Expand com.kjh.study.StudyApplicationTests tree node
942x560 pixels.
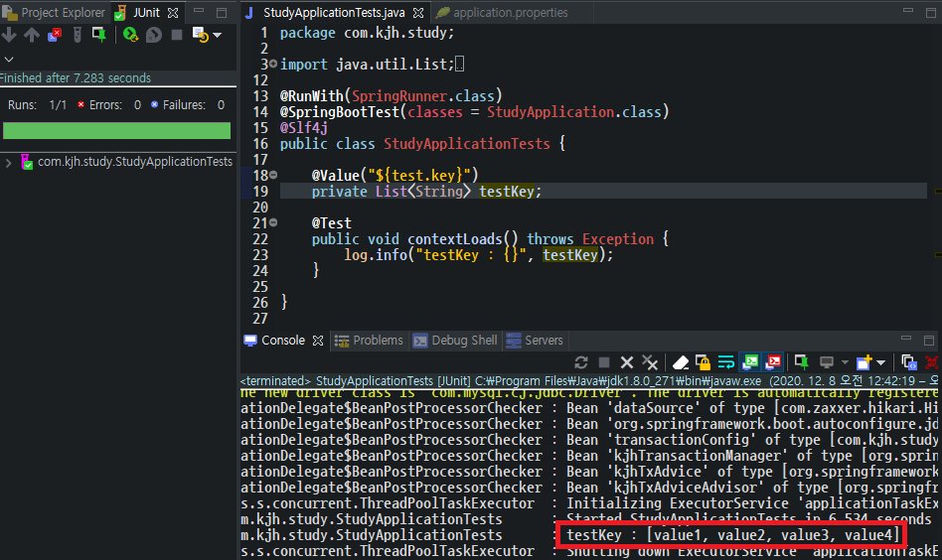pyautogui.click(x=8, y=162)
